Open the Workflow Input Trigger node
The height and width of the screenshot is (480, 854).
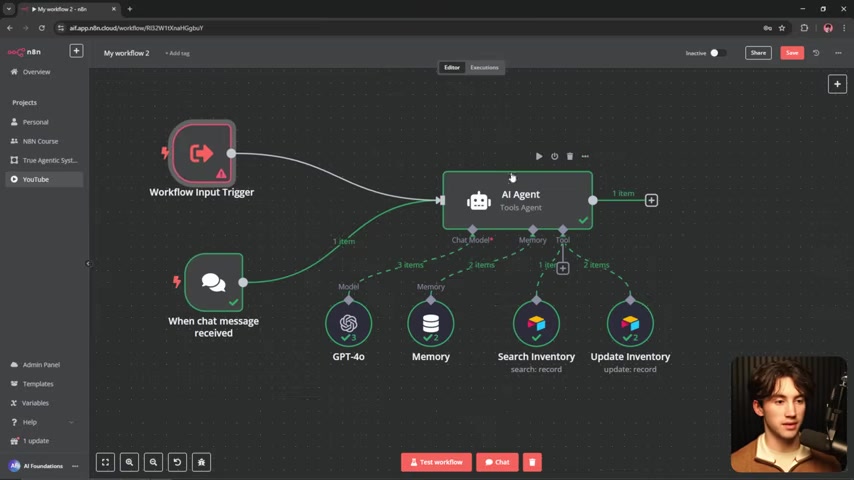[x=202, y=153]
